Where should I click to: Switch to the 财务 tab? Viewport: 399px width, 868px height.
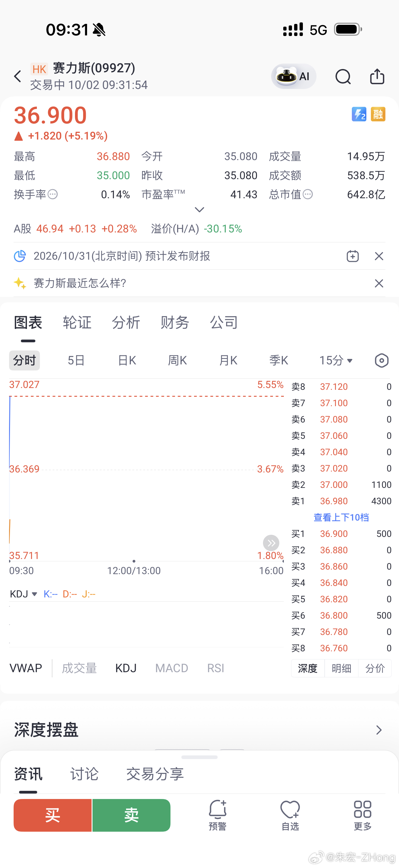[175, 322]
